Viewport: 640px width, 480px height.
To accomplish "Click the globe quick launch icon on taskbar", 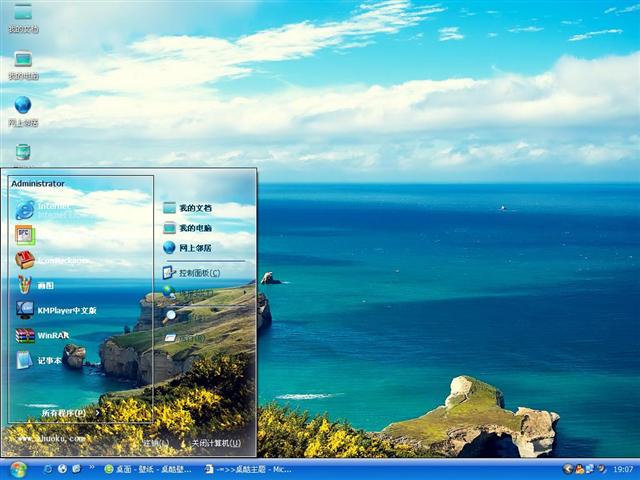I will tap(62, 469).
